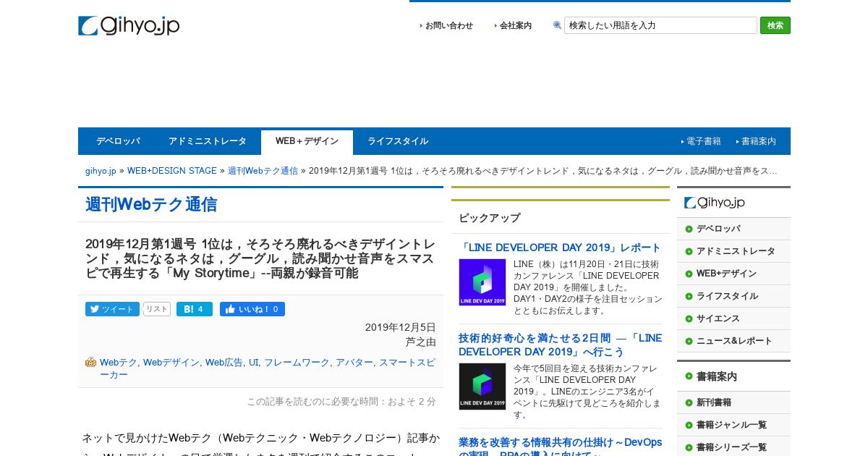Open the Webデザイン tag link
The width and height of the screenshot is (868, 456).
171,362
